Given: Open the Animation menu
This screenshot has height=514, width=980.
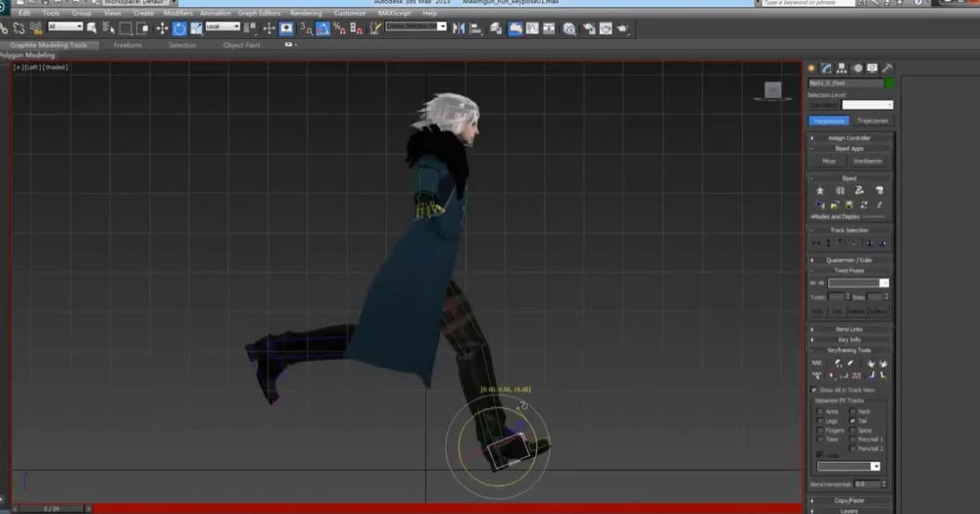Looking at the screenshot, I should click(x=215, y=13).
